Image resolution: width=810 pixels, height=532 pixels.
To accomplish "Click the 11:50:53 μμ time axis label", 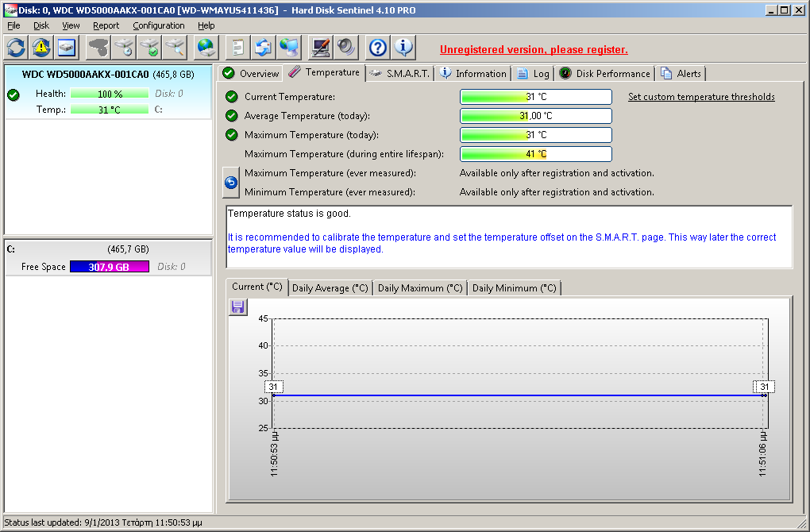I will tap(274, 453).
